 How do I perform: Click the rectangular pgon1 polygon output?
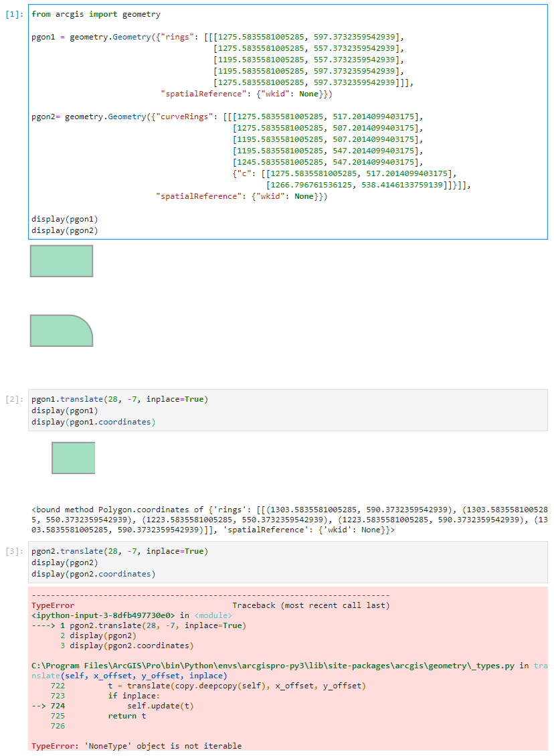click(61, 260)
